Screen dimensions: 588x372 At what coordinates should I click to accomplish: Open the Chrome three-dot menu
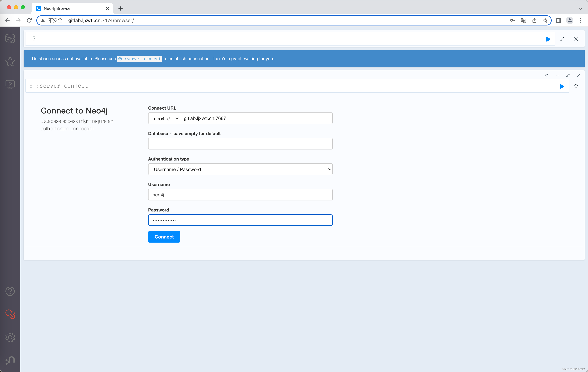tap(580, 20)
